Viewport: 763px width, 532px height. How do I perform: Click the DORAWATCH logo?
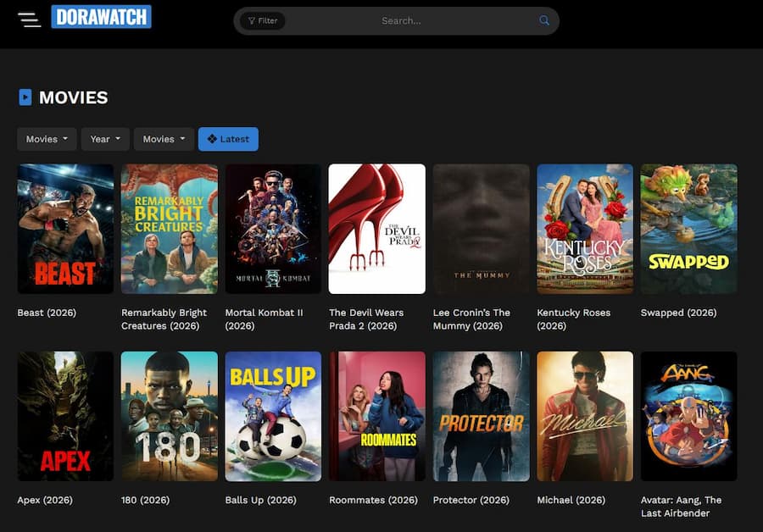[x=101, y=17]
